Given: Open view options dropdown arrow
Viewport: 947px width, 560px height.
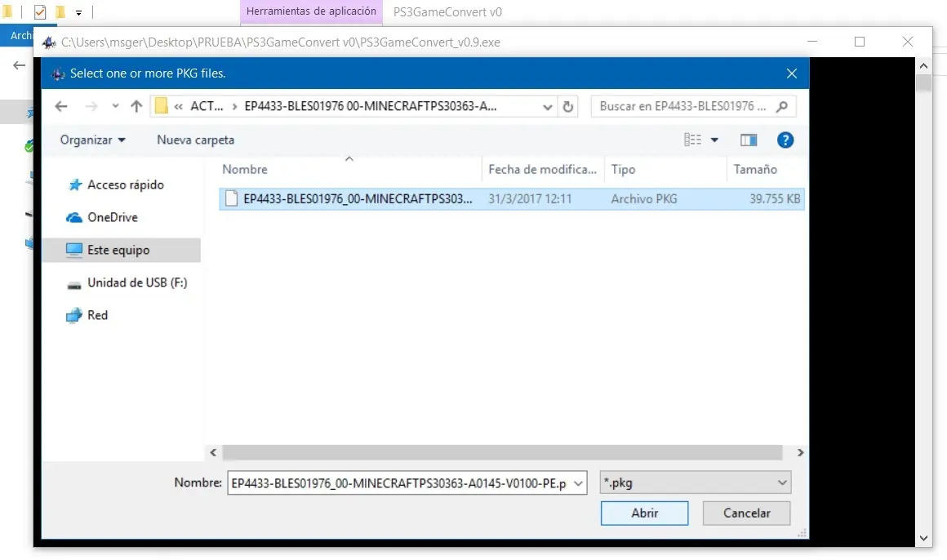Looking at the screenshot, I should point(714,140).
